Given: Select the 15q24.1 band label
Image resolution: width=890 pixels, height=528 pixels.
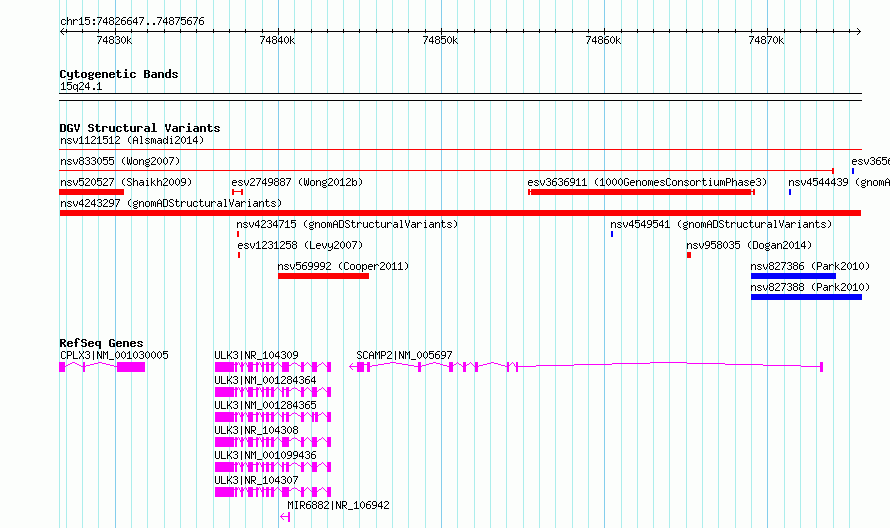Looking at the screenshot, I should tap(81, 86).
